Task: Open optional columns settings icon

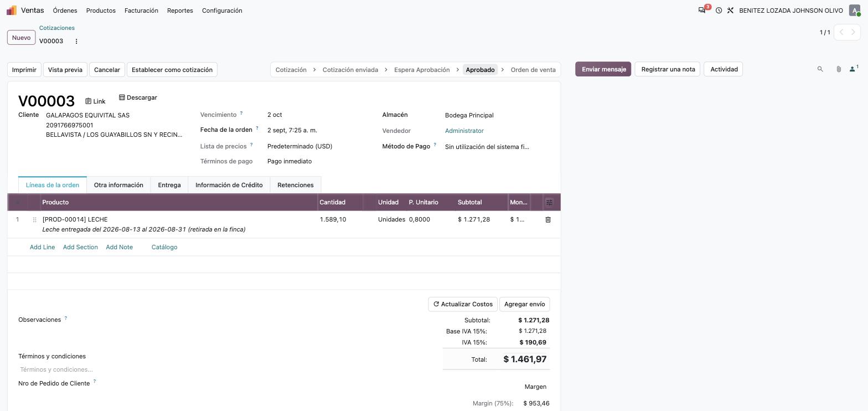Action: tap(549, 202)
